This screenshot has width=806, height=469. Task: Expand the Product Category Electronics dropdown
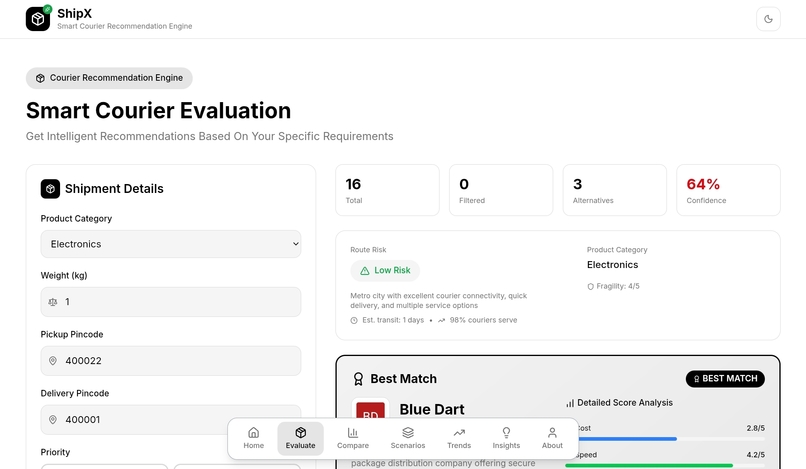(x=171, y=244)
